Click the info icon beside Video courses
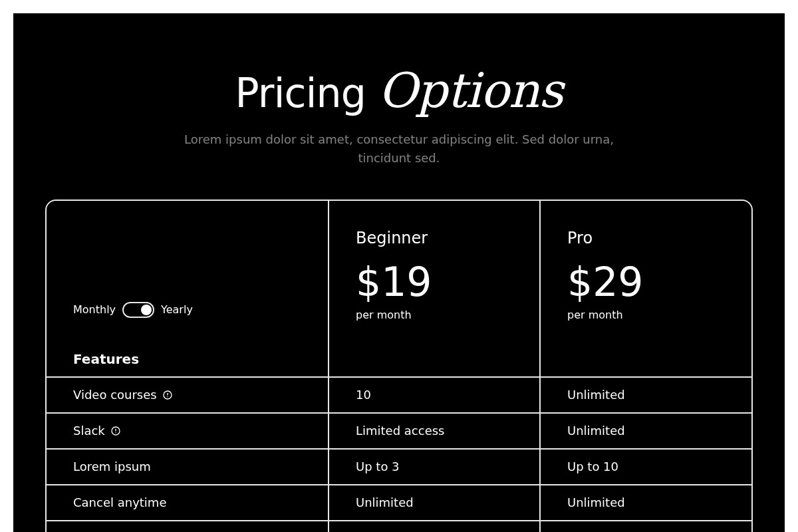This screenshot has width=798, height=532. click(168, 395)
